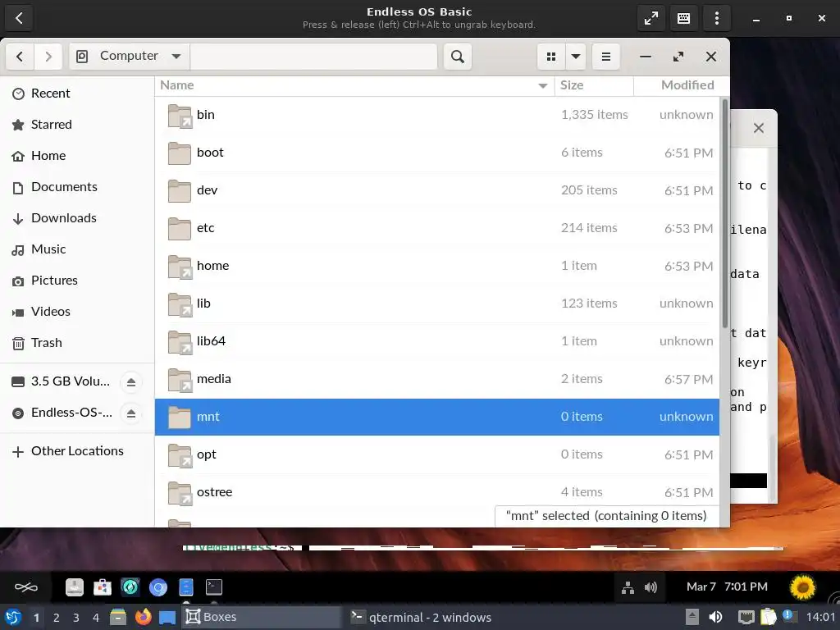
Task: Select 3.5 GB Volume in sidebar
Action: click(60, 381)
